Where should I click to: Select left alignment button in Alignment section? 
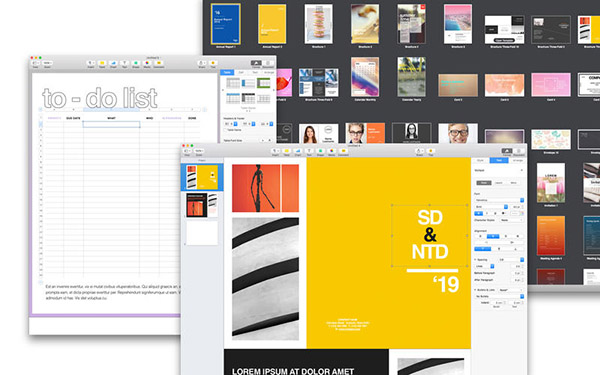[x=480, y=236]
